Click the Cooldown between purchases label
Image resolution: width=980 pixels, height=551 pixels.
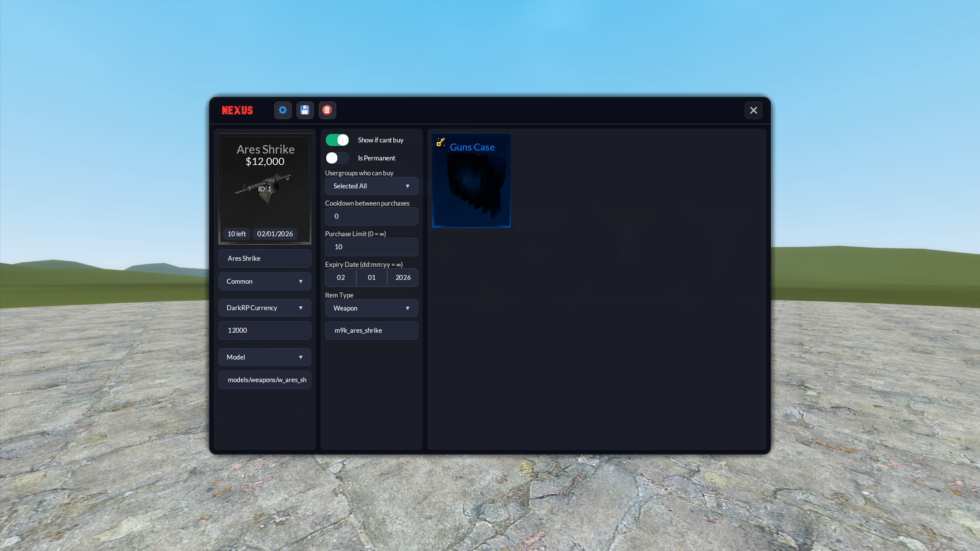[x=367, y=203]
